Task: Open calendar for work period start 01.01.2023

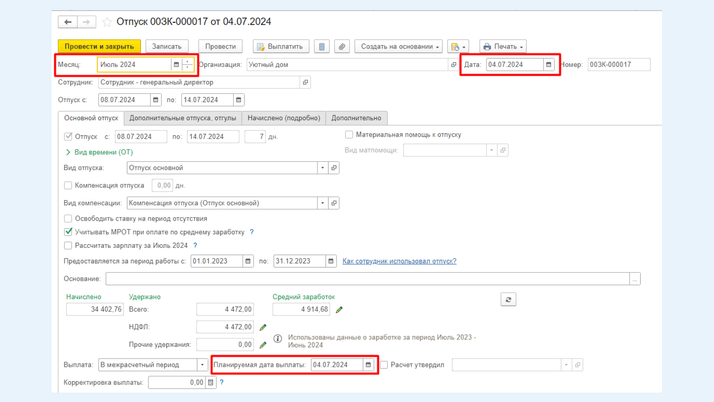Action: 248,261
